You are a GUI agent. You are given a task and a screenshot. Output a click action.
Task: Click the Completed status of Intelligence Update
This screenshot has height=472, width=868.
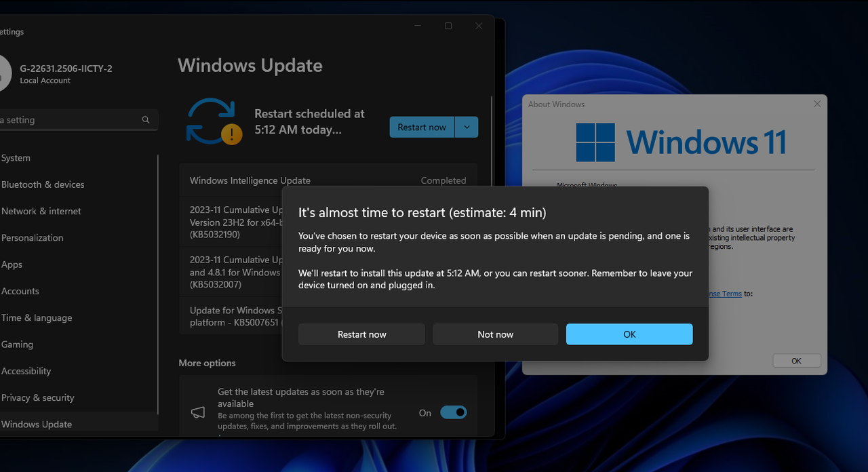[443, 180]
